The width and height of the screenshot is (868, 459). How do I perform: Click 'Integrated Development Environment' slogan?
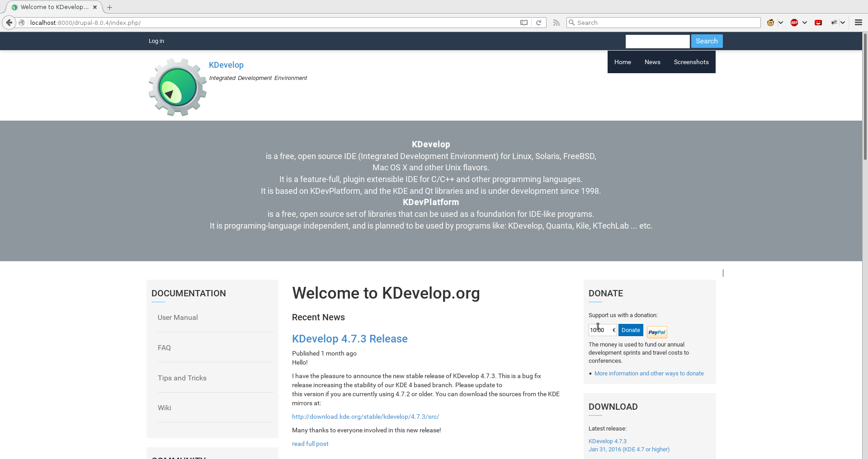(258, 78)
